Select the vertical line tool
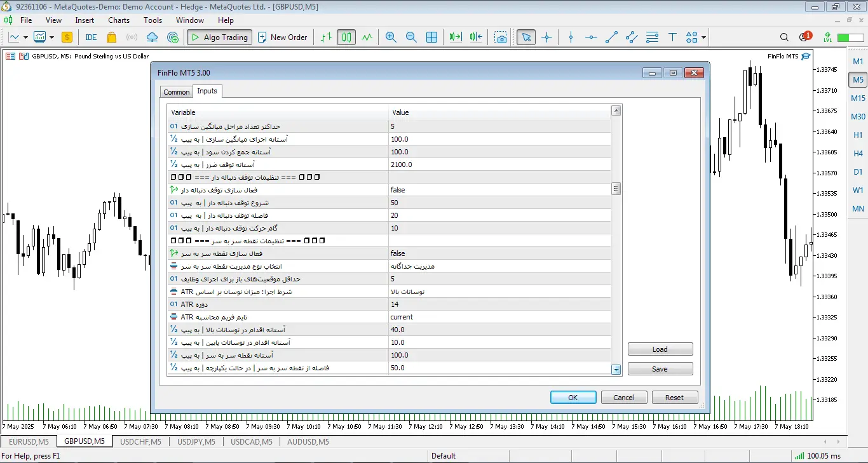868x463 pixels. (x=571, y=37)
